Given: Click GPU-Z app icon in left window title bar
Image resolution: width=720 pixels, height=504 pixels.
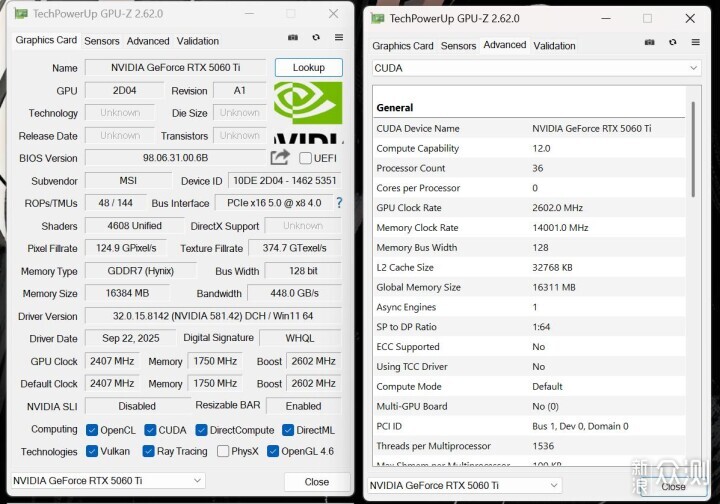Looking at the screenshot, I should pyautogui.click(x=21, y=14).
